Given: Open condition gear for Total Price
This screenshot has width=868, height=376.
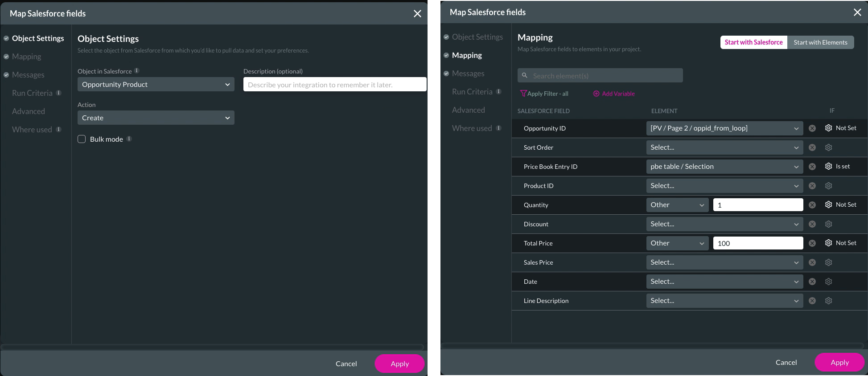Looking at the screenshot, I should click(828, 243).
